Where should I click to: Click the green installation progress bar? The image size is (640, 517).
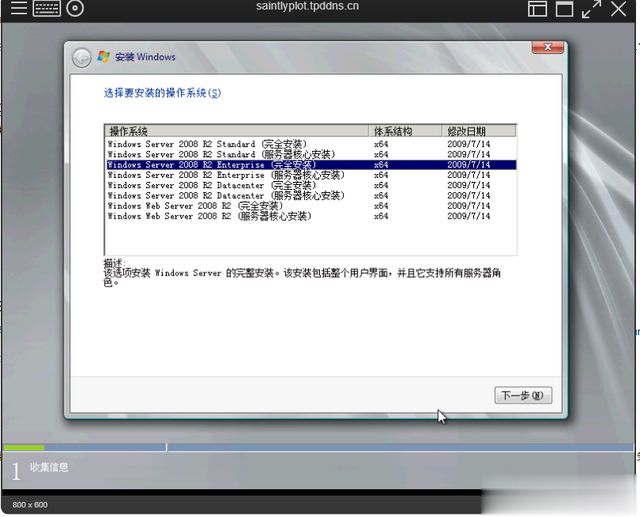tap(24, 448)
